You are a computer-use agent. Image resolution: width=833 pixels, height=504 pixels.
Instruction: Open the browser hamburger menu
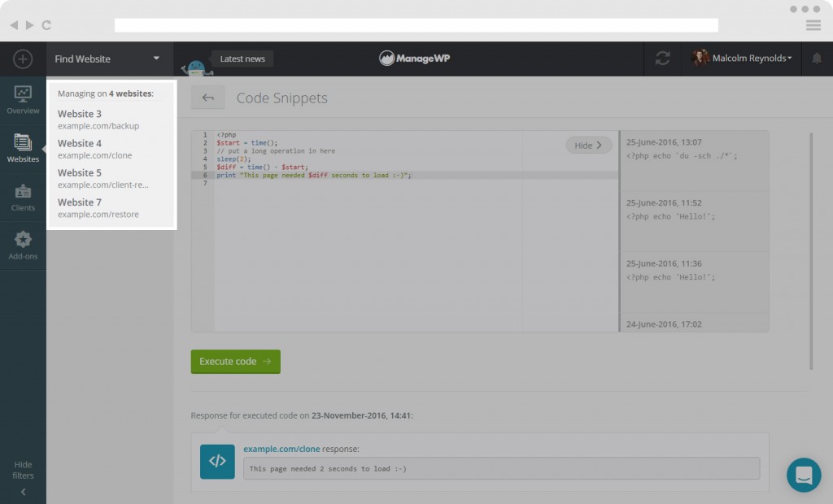click(813, 25)
